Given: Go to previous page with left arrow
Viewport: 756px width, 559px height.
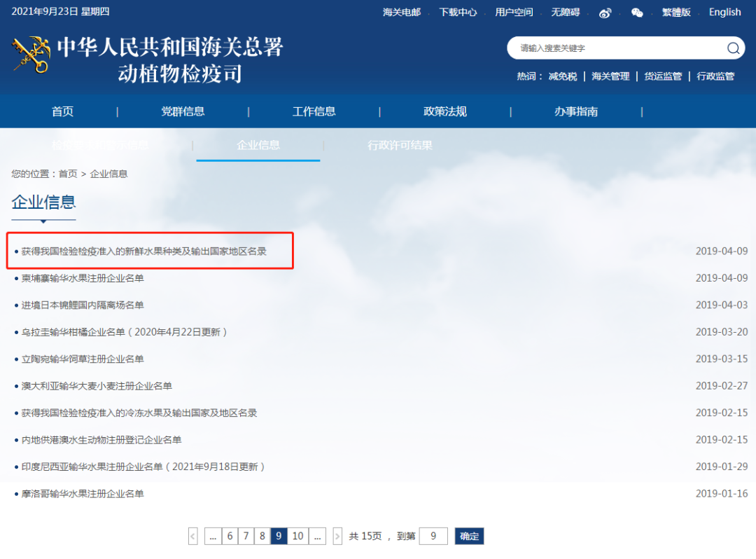Looking at the screenshot, I should (x=192, y=536).
